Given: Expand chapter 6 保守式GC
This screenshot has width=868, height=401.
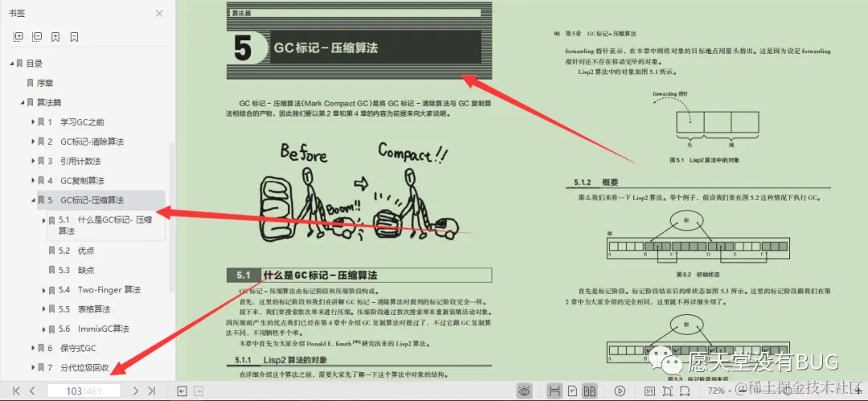Looking at the screenshot, I should coord(33,349).
